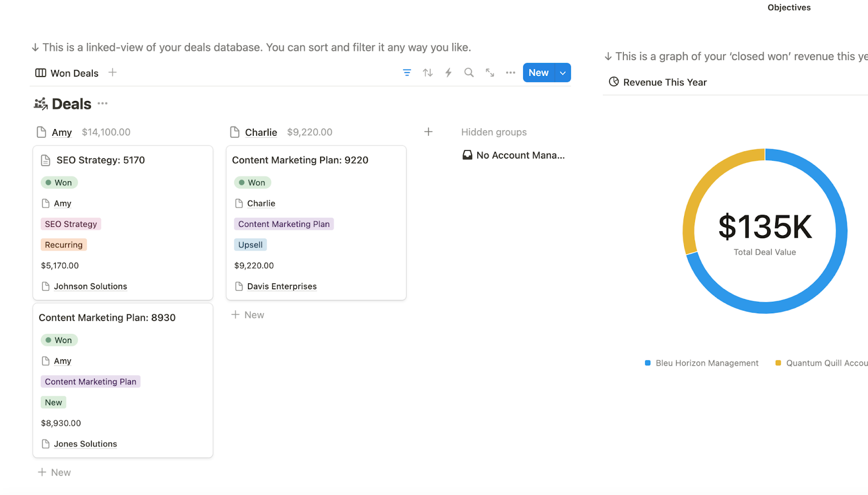Viewport: 868px width, 495px height.
Task: Click the page icon beside Jones Solutions
Action: tap(46, 443)
